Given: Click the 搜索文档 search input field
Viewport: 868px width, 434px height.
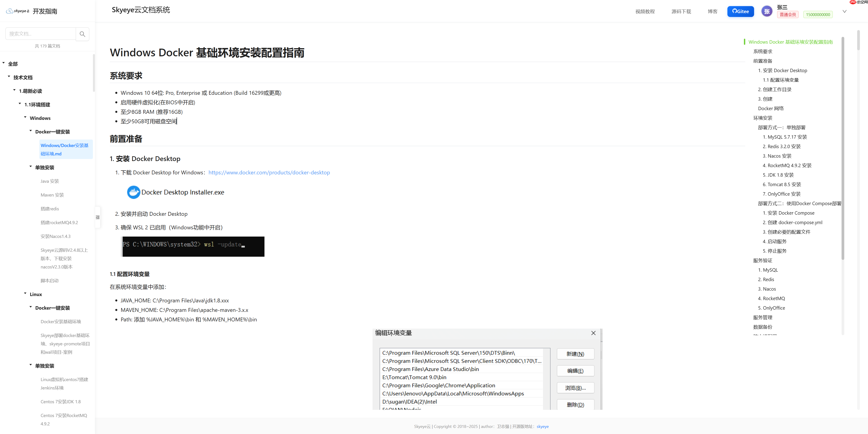Looking at the screenshot, I should [40, 34].
